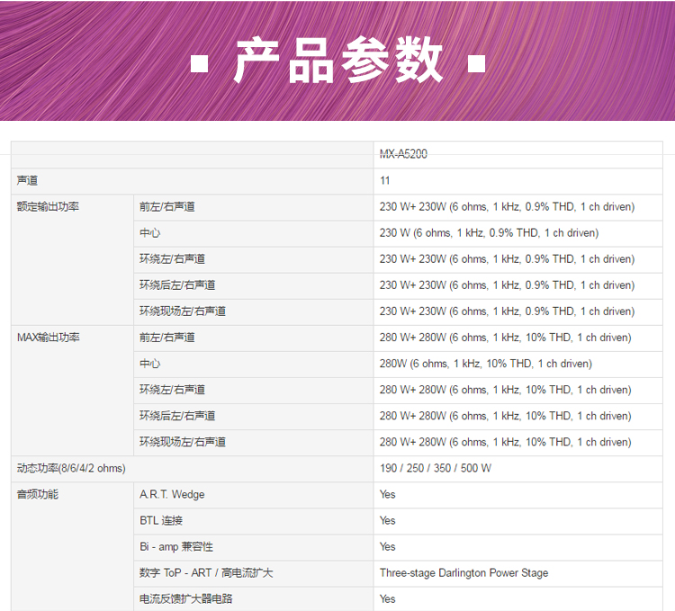Select the 电流反馈扩大器电路 feature name
Viewport: 675px width, 611px height.
coord(186,599)
